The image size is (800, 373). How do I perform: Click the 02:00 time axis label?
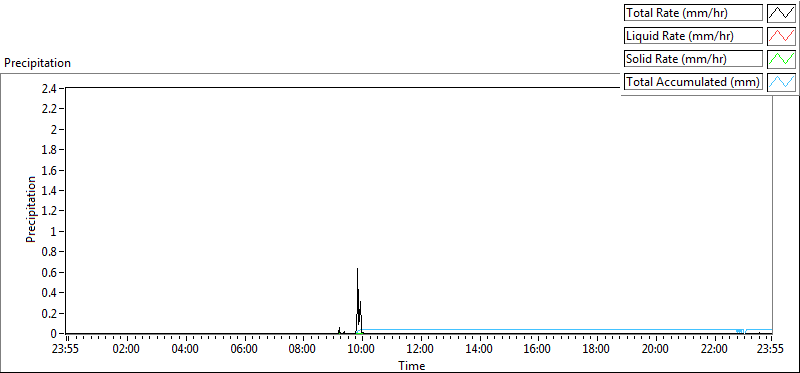coord(127,350)
